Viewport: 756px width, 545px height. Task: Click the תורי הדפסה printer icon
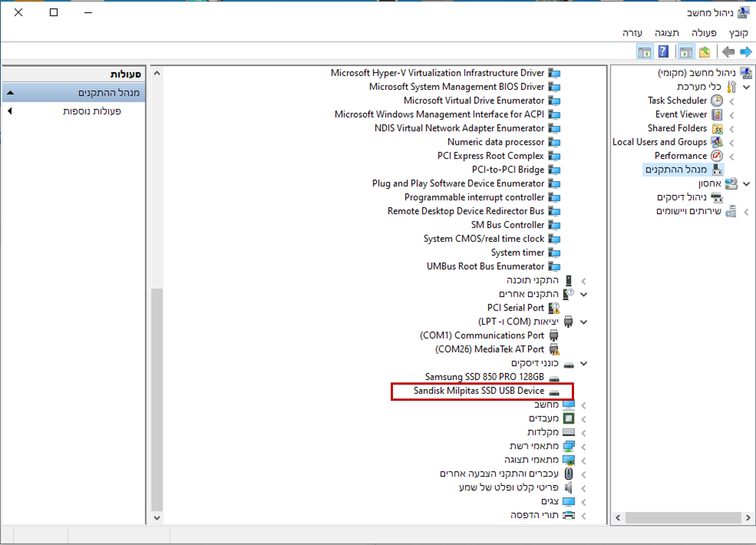pyautogui.click(x=569, y=515)
